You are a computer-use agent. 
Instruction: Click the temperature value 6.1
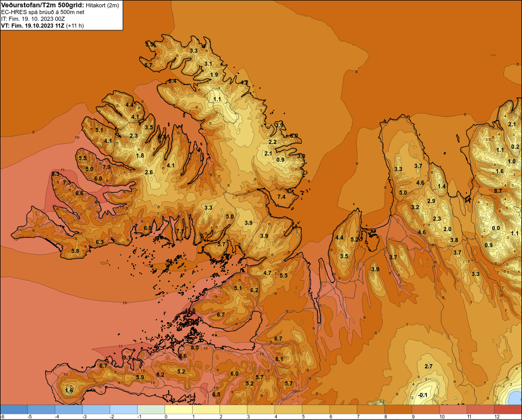(279, 359)
